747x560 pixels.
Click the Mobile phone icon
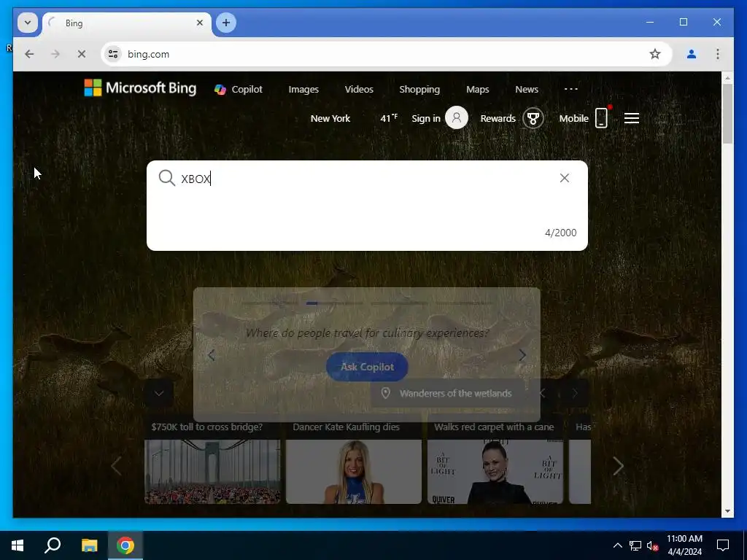point(601,117)
